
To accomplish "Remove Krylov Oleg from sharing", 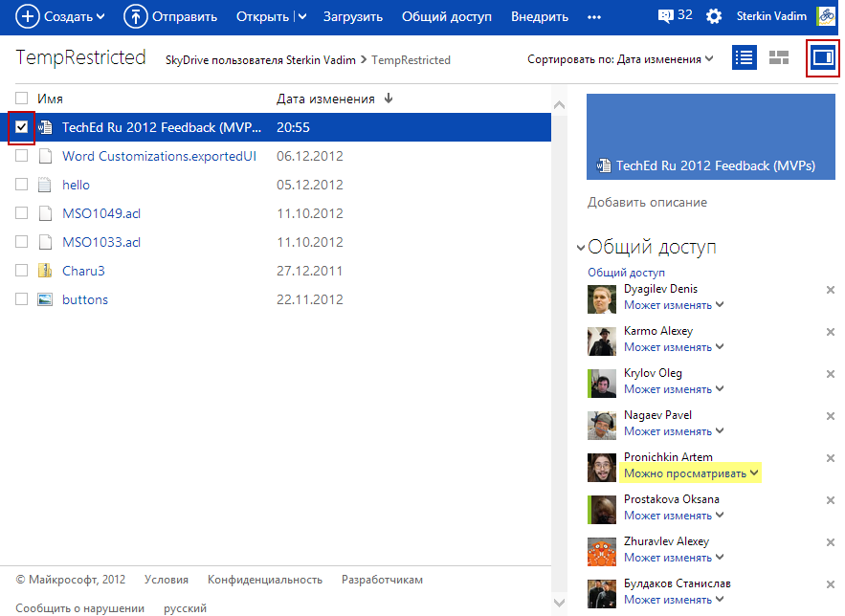I will click(831, 374).
